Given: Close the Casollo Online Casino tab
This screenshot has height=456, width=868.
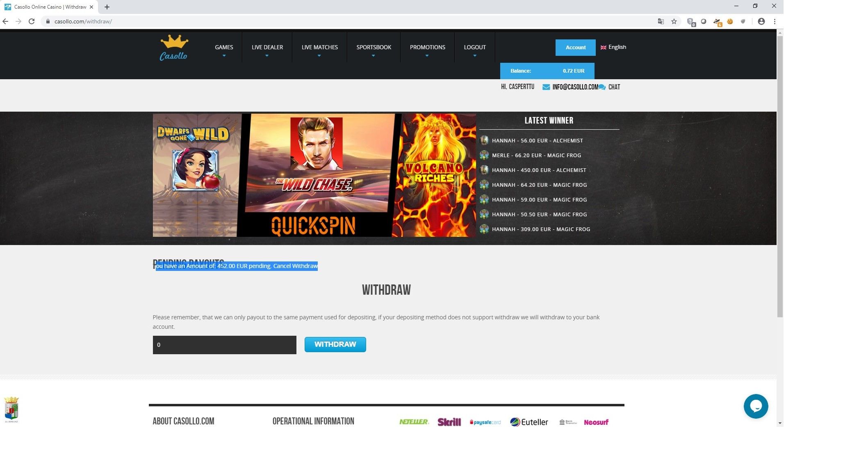Looking at the screenshot, I should (91, 7).
